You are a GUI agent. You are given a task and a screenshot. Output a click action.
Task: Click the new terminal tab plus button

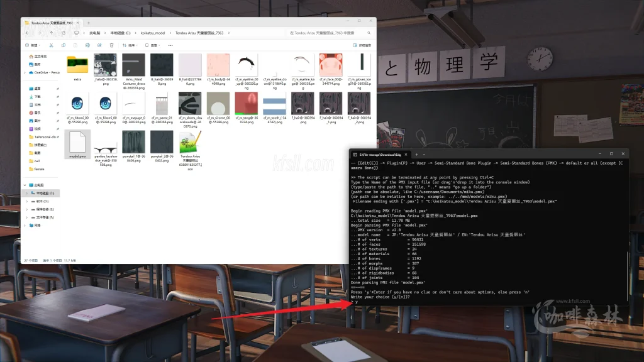[416, 154]
